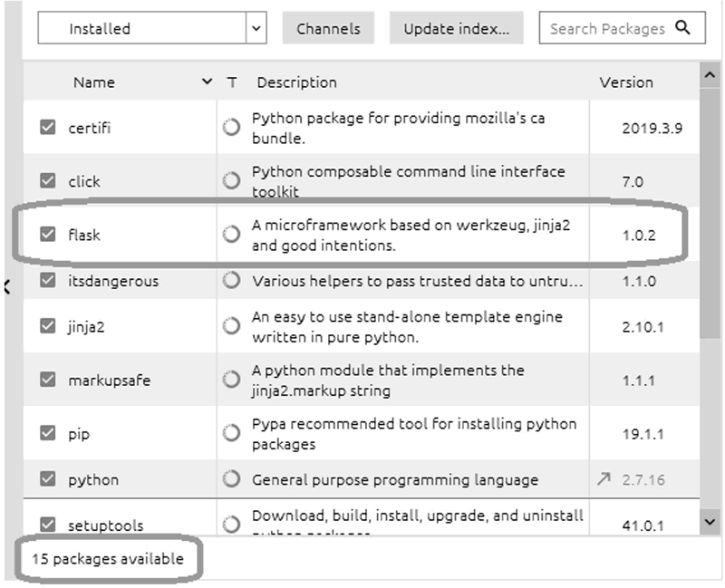725x588 pixels.
Task: Collapse the side panel with left chevron
Action: pos(6,287)
